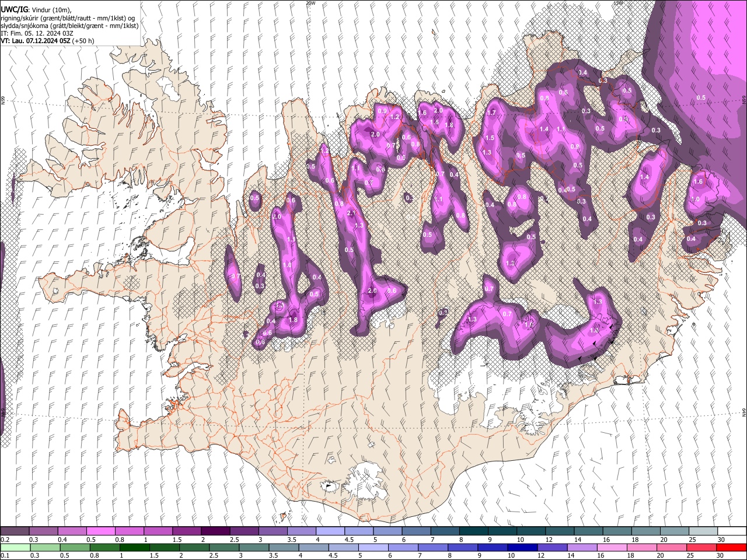This screenshot has width=747, height=560.
Task: Click the 'UWC/IG: Vindur (10m),' title line
Action: (x=36, y=10)
